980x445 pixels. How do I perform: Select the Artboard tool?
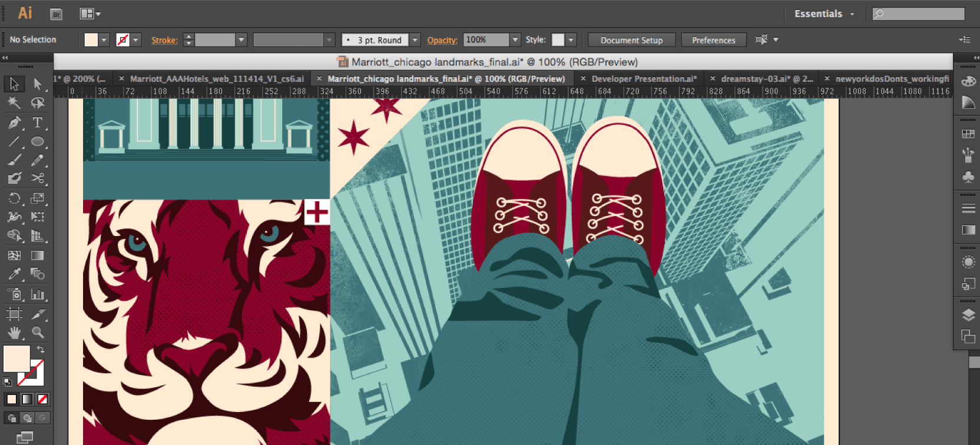coord(14,314)
